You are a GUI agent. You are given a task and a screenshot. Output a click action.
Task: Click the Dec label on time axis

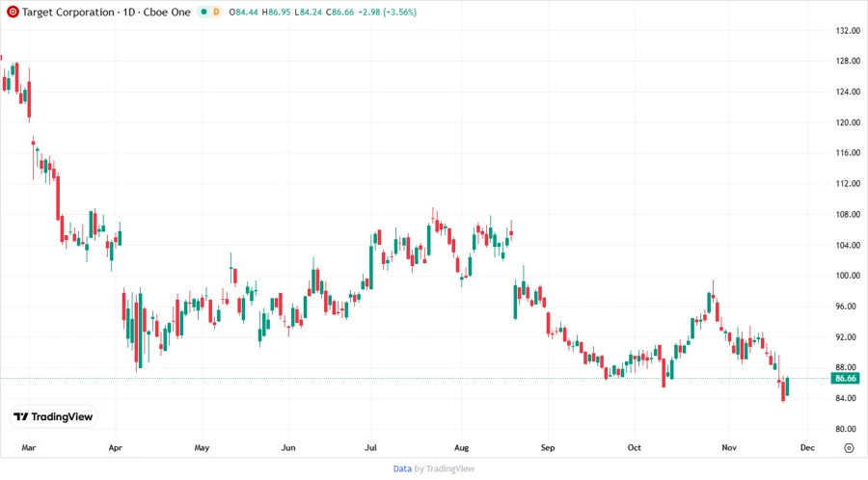[807, 447]
